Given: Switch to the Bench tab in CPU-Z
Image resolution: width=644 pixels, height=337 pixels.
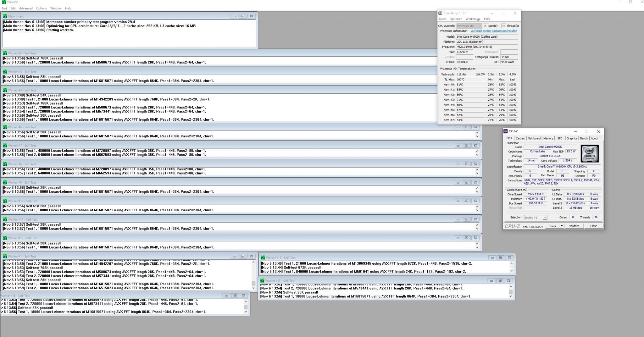Looking at the screenshot, I should (x=584, y=138).
